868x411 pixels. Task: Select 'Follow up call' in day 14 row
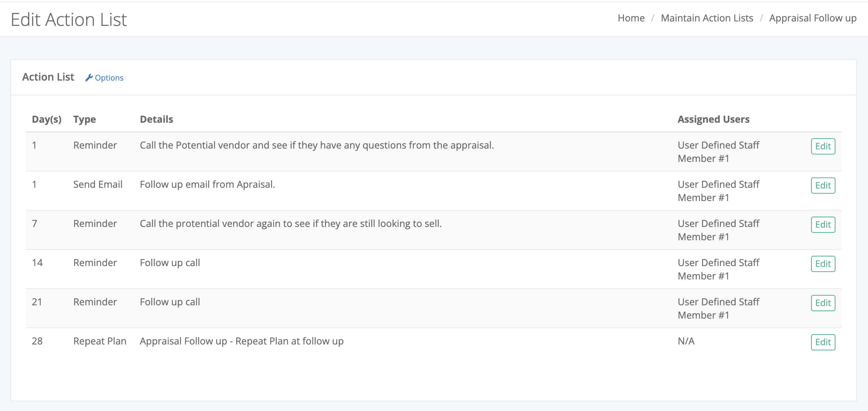170,263
